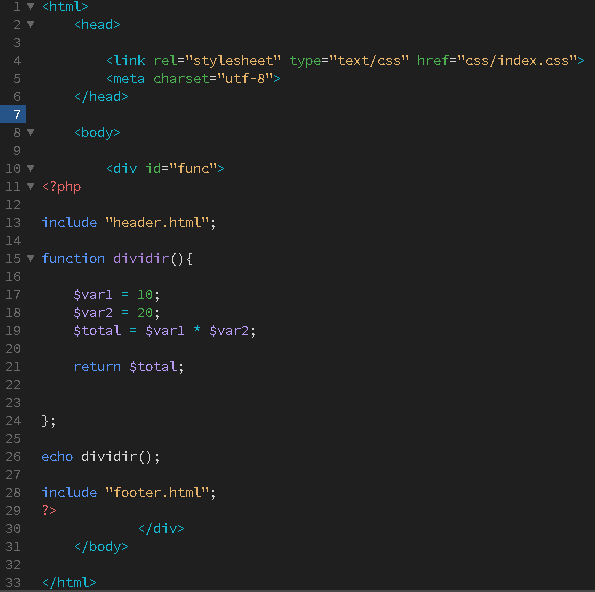The width and height of the screenshot is (595, 592).
Task: Place cursor on the utf-8 charset value
Action: tap(245, 79)
